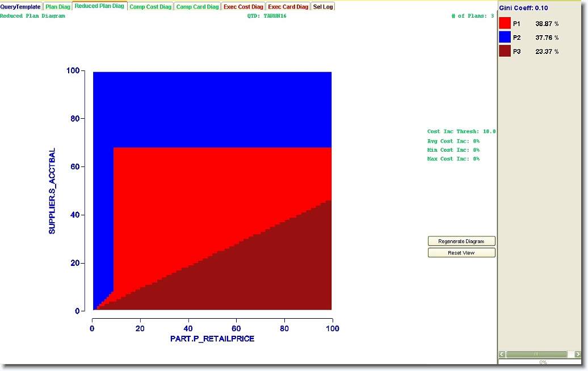Click the blue P2 region in the plan diagram
This screenshot has width=588, height=371.
click(x=216, y=108)
